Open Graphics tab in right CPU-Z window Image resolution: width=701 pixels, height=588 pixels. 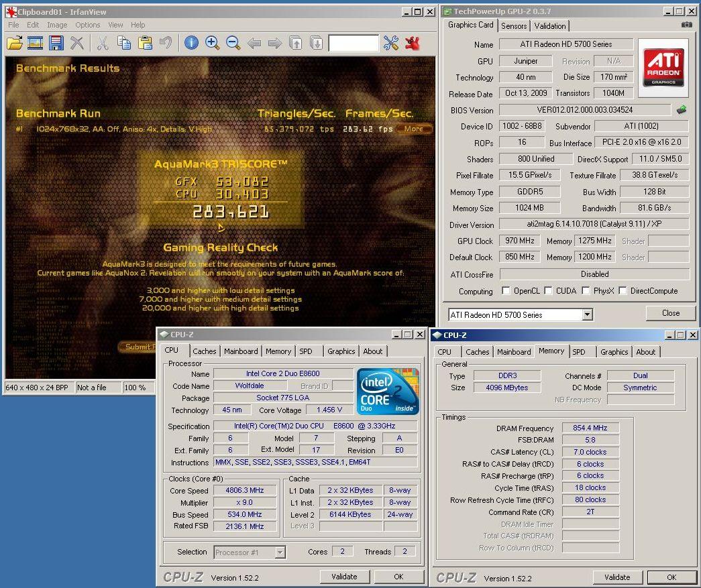pyautogui.click(x=614, y=351)
